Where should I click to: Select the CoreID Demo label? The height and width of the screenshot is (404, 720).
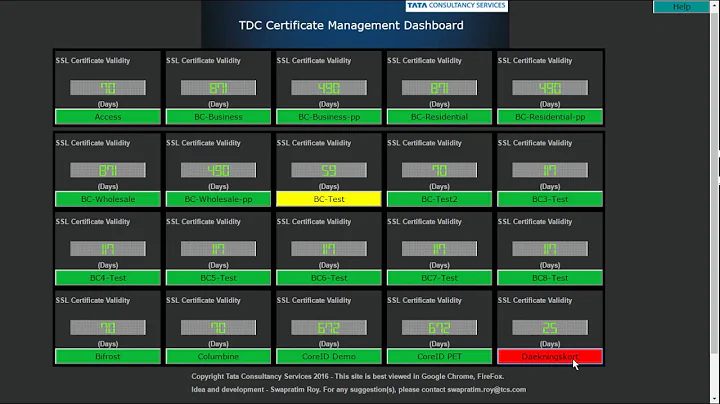click(329, 356)
